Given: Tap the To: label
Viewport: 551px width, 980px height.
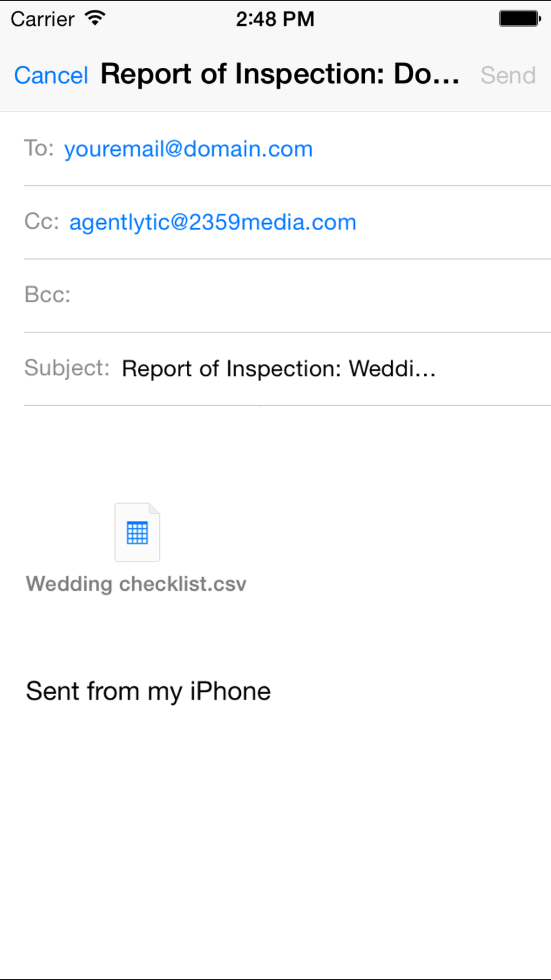Looking at the screenshot, I should (x=39, y=148).
